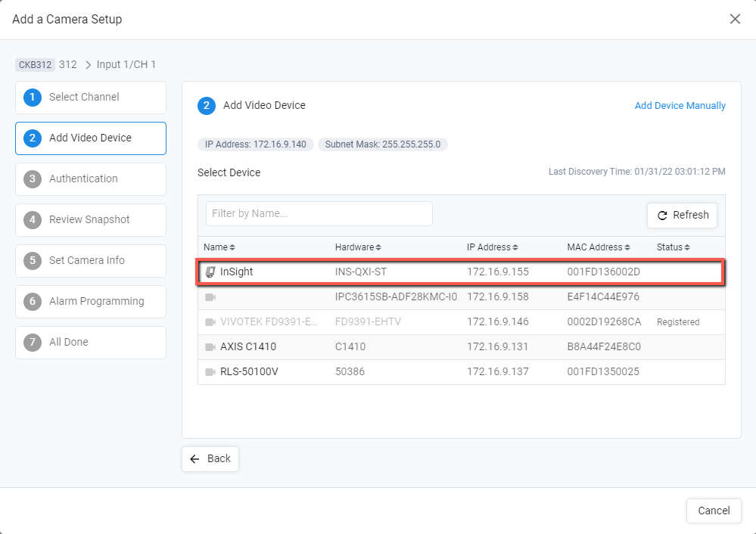Click camera icon beside RLS-50100V

point(210,372)
